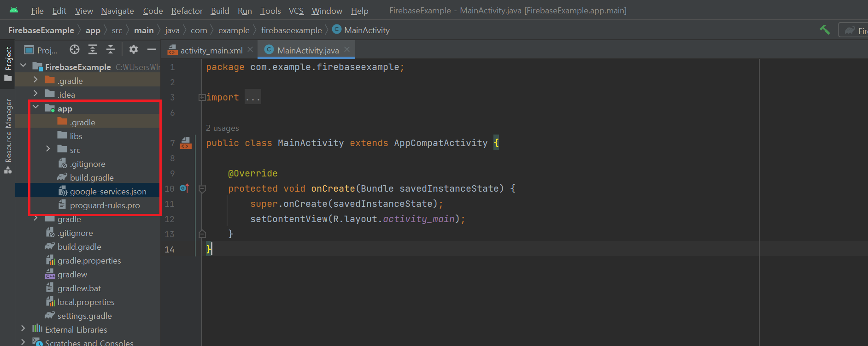Click the related XML file gutter icon
Image resolution: width=868 pixels, height=346 pixels.
pos(186,143)
